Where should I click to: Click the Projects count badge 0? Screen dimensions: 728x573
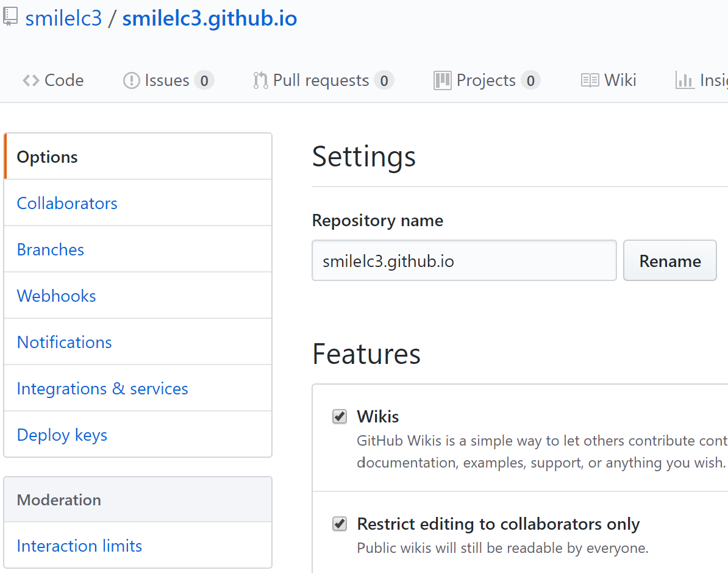point(530,80)
